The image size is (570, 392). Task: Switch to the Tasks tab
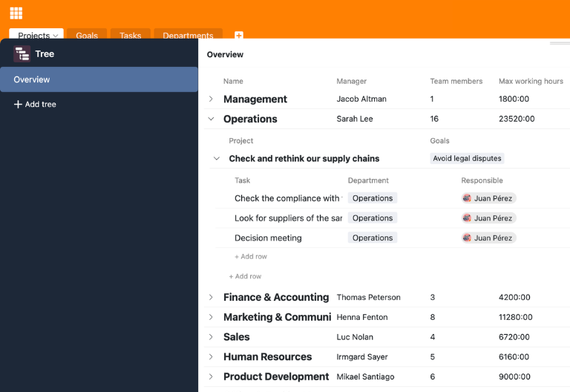(130, 34)
